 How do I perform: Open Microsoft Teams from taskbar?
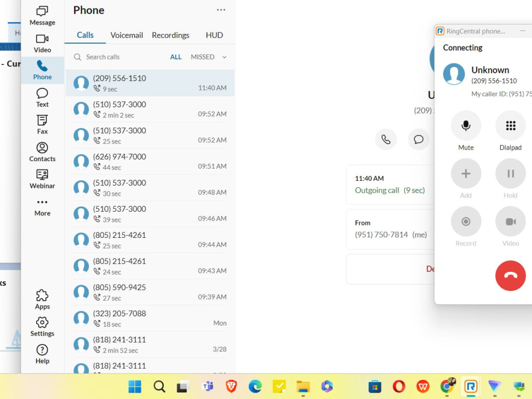pyautogui.click(x=207, y=386)
